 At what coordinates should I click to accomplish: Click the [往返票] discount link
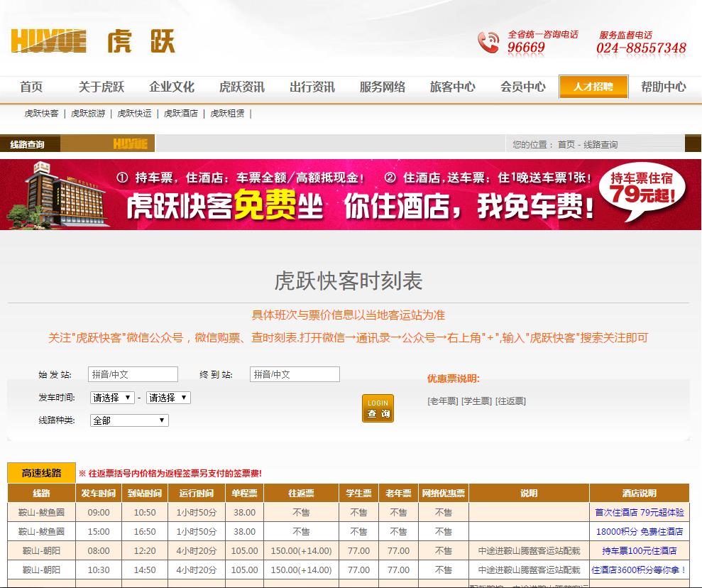[x=511, y=401]
